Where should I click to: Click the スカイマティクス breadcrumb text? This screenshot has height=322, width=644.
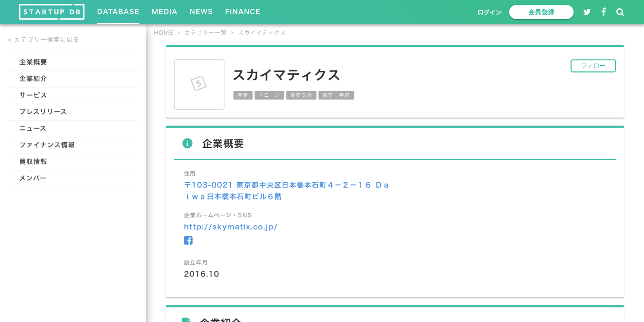(x=262, y=33)
